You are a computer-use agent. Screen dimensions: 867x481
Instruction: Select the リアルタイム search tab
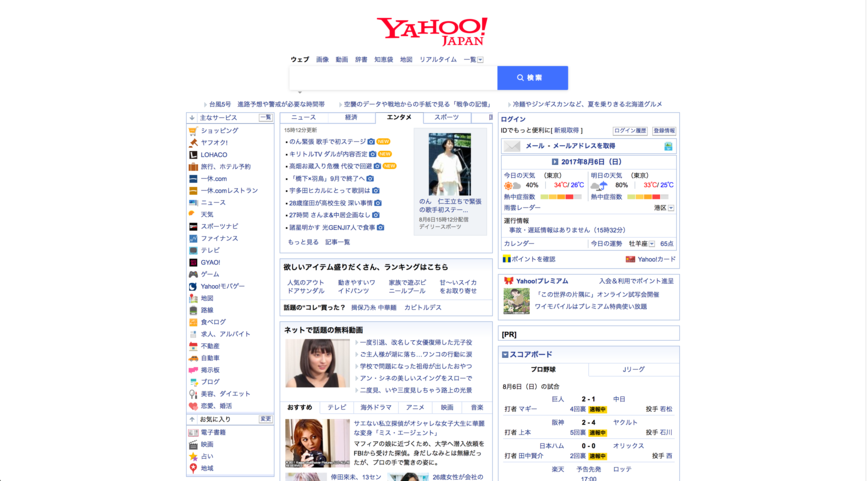(x=438, y=60)
